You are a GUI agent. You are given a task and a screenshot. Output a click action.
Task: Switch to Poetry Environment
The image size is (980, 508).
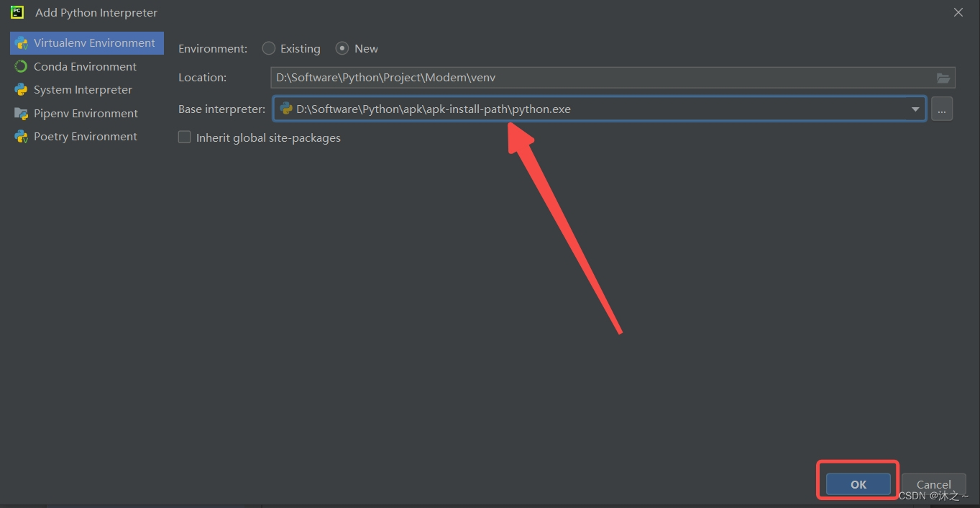click(87, 137)
